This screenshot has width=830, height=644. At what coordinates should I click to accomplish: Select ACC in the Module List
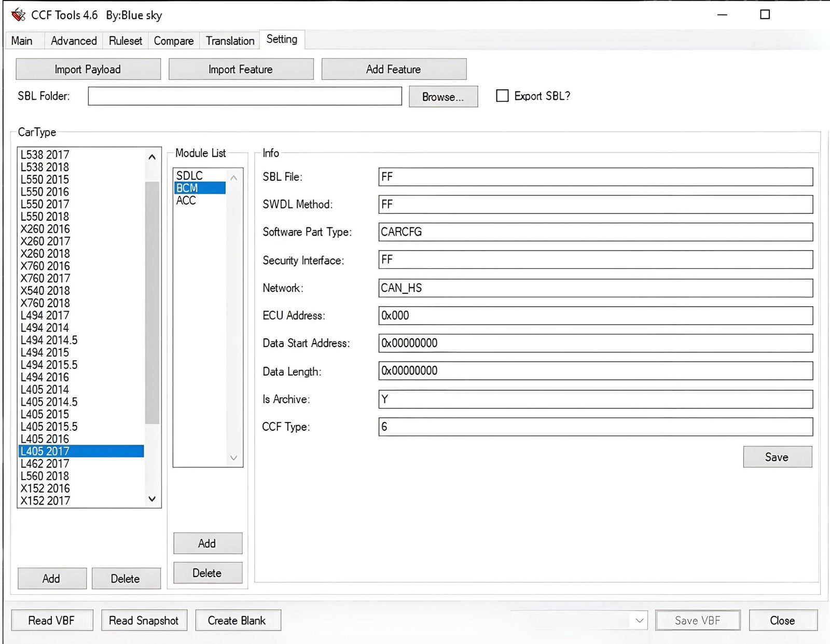tap(200, 200)
